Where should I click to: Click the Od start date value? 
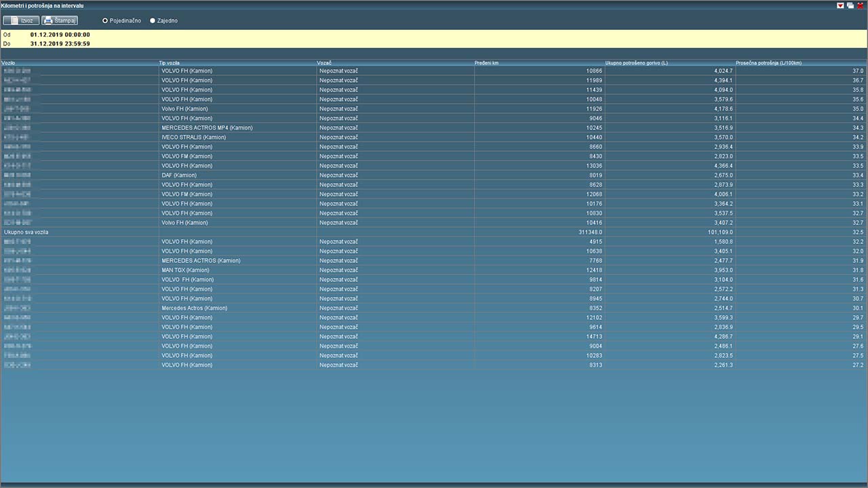pos(60,35)
